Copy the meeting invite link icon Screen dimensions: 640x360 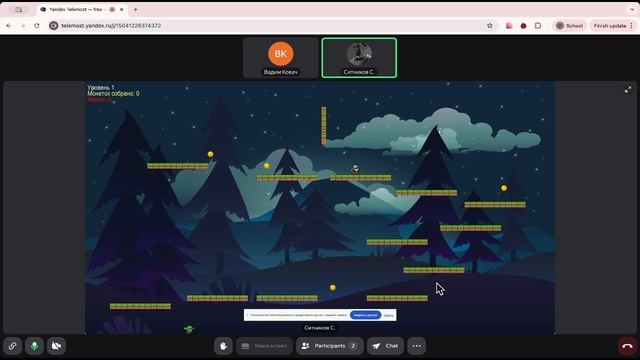click(x=13, y=346)
